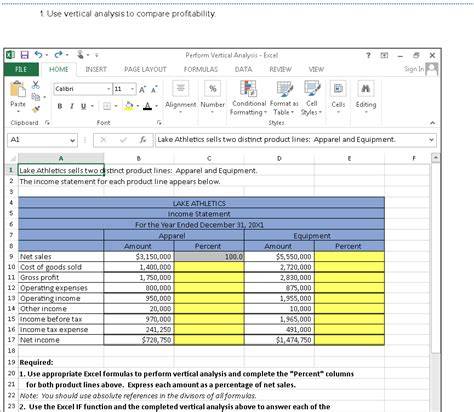Open Fill Color dropdown arrow
474x412 pixels.
tap(137, 106)
